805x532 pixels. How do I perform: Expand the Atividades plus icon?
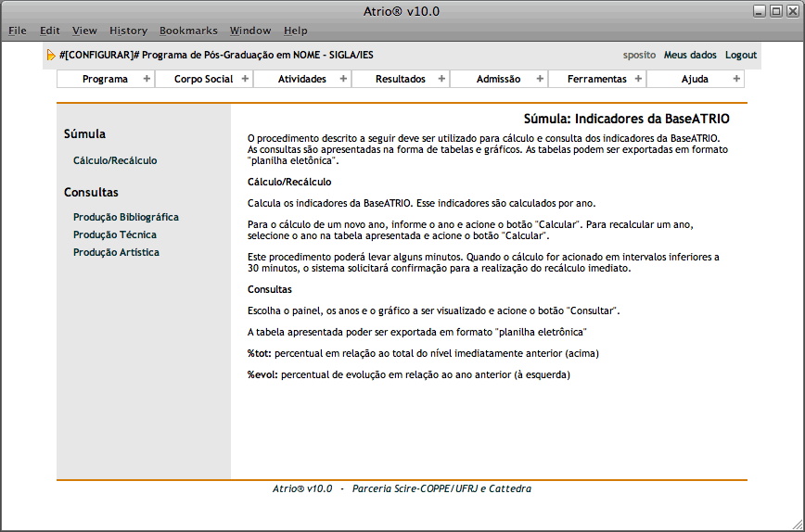click(x=343, y=79)
